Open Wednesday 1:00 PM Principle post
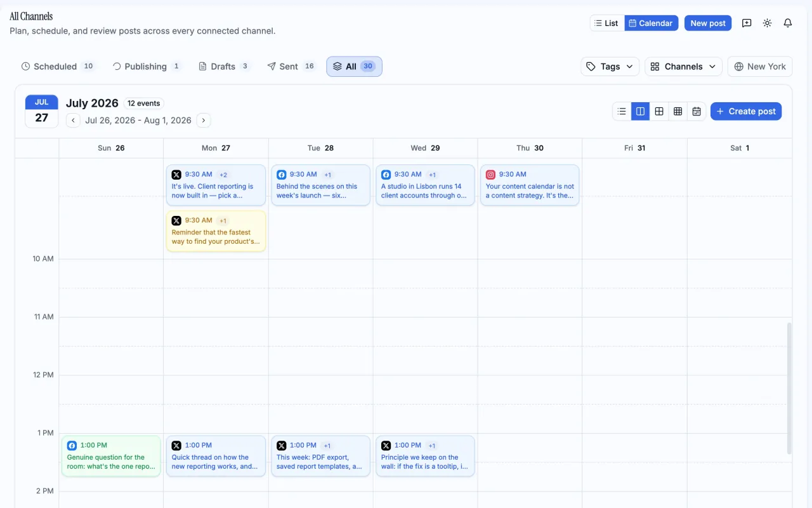Screen dimensions: 812x508 (x=425, y=456)
